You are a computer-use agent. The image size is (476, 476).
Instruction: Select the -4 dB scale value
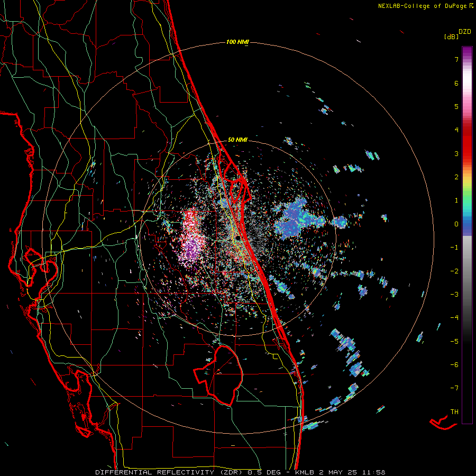pyautogui.click(x=454, y=318)
